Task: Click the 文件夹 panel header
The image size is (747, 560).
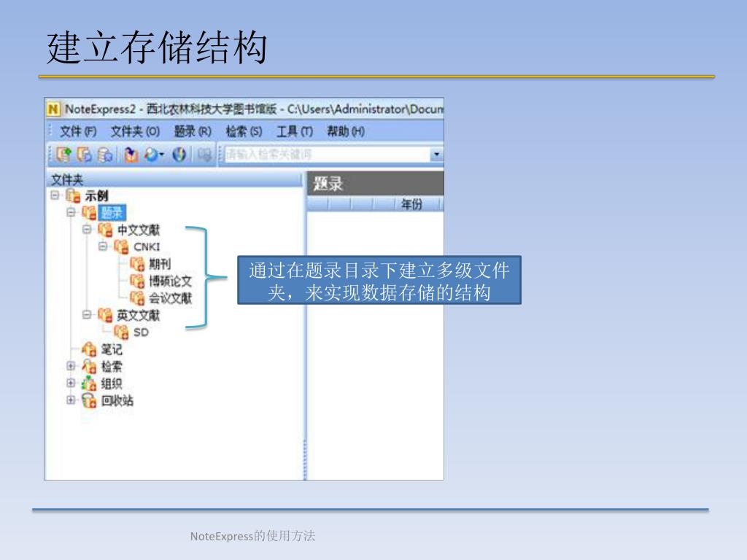Action: coord(174,179)
